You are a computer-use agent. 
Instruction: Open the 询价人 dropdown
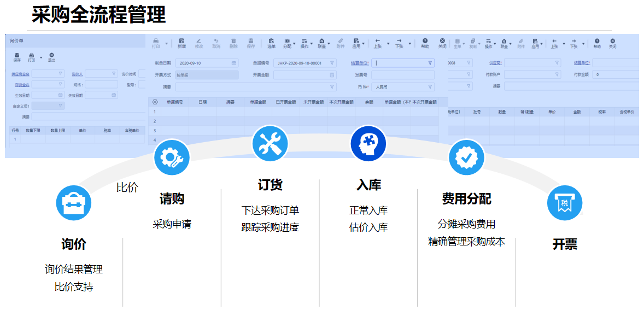114,73
